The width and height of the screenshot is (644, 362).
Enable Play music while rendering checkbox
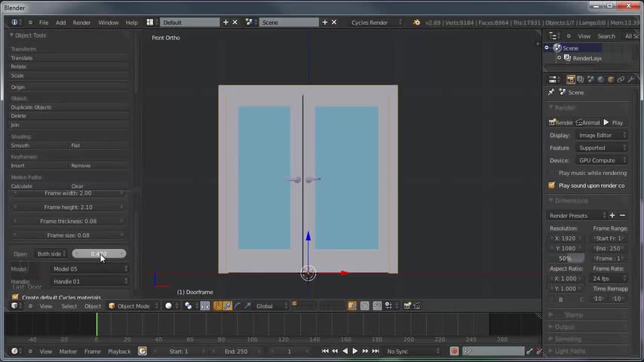[x=551, y=173]
